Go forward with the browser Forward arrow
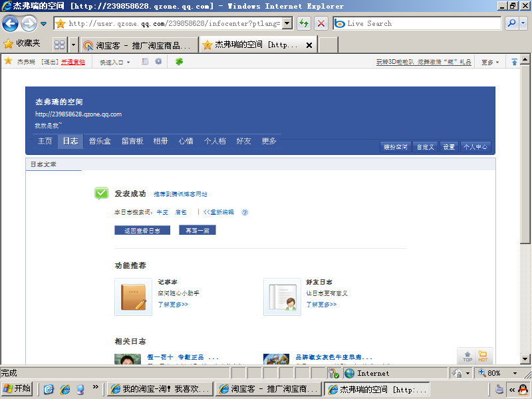The image size is (532, 399). pyautogui.click(x=29, y=23)
